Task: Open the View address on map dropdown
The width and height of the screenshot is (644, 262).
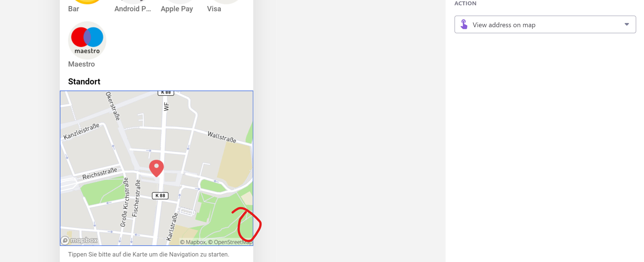Action: click(x=545, y=24)
